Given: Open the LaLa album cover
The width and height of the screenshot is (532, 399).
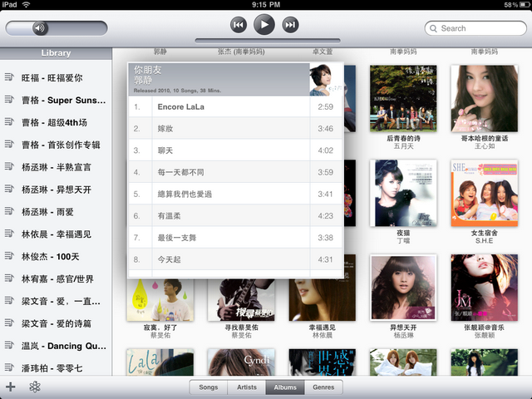Looking at the screenshot, I should [x=160, y=362].
